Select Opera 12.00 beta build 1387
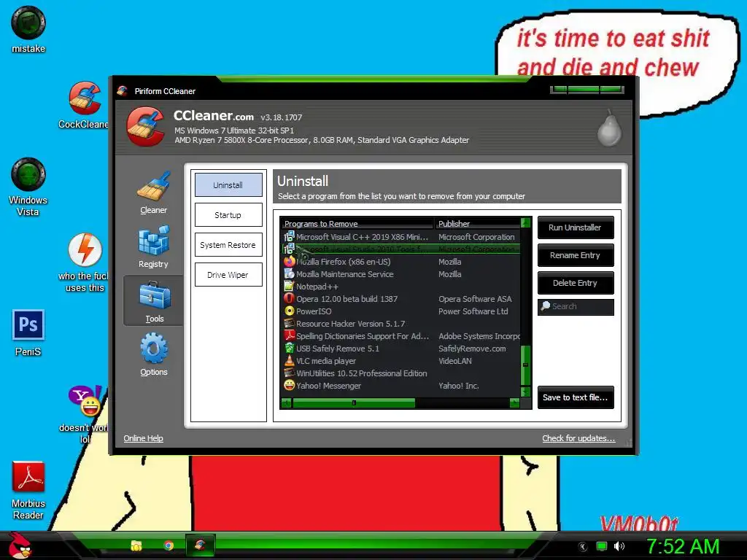 tap(400, 299)
